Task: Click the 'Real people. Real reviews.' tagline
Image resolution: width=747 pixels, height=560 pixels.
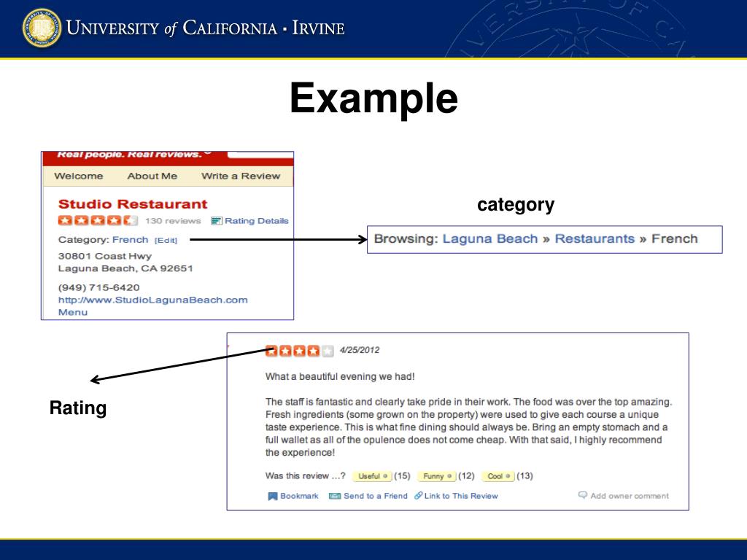Action: [x=134, y=155]
